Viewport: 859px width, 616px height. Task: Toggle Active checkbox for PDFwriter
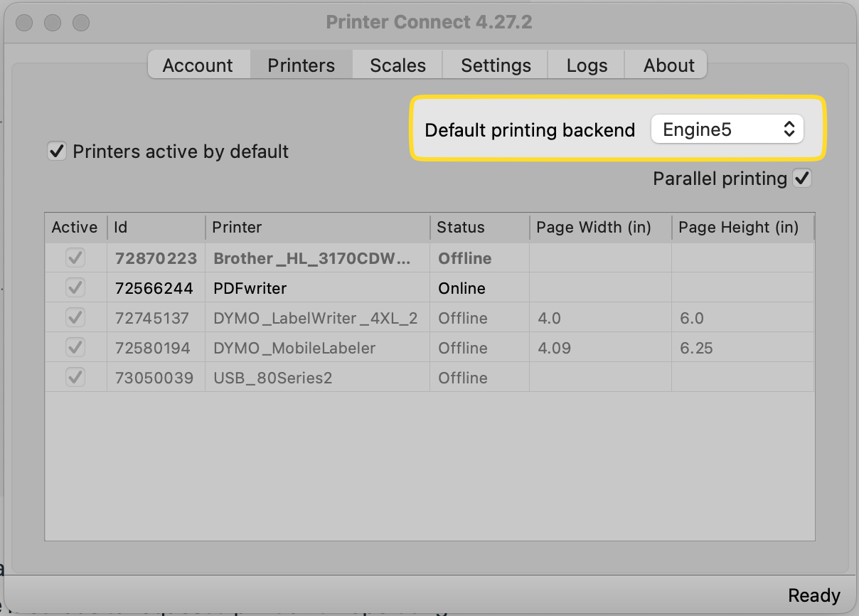75,288
